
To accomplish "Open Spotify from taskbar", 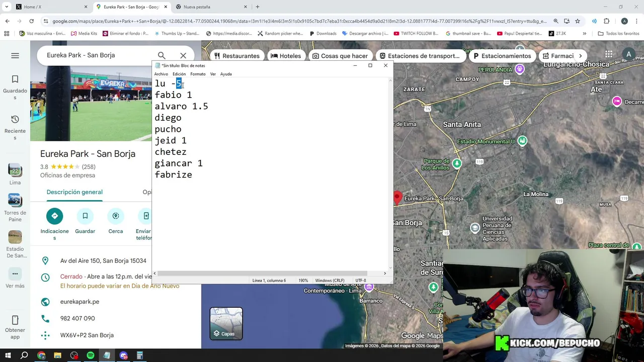I will point(91,355).
